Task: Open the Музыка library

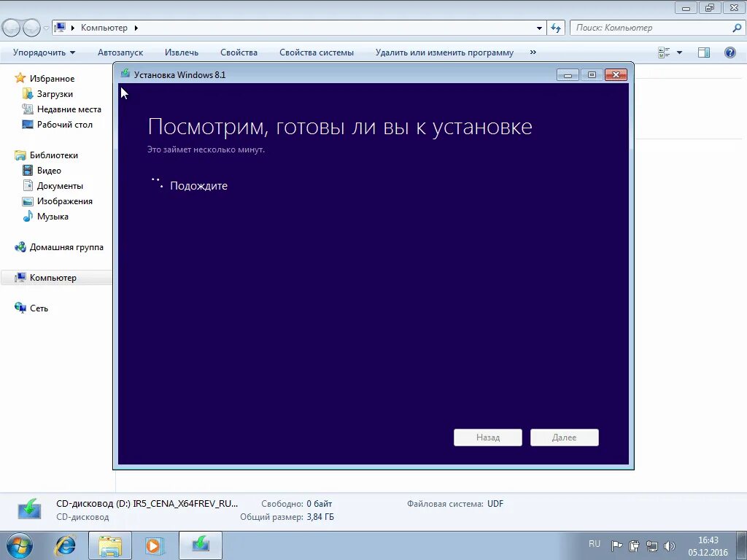Action: coord(53,216)
